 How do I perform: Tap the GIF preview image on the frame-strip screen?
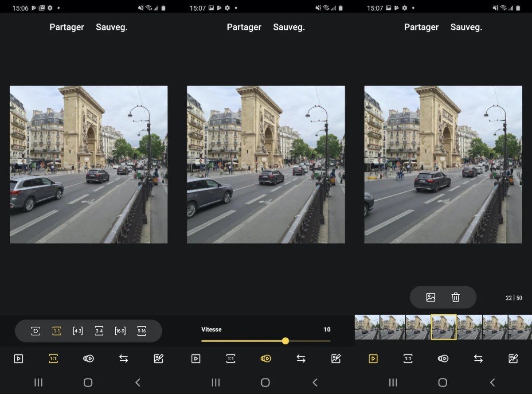pyautogui.click(x=443, y=164)
